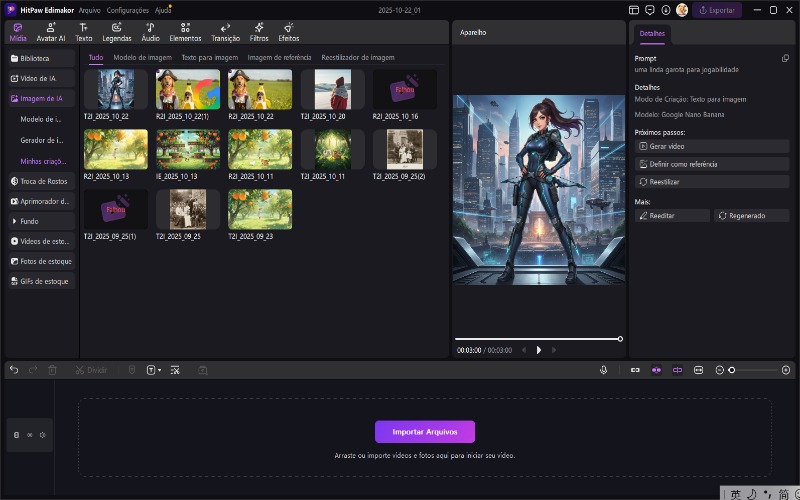Switch to the Texto para imagem tab
This screenshot has height=500, width=800.
tap(210, 58)
